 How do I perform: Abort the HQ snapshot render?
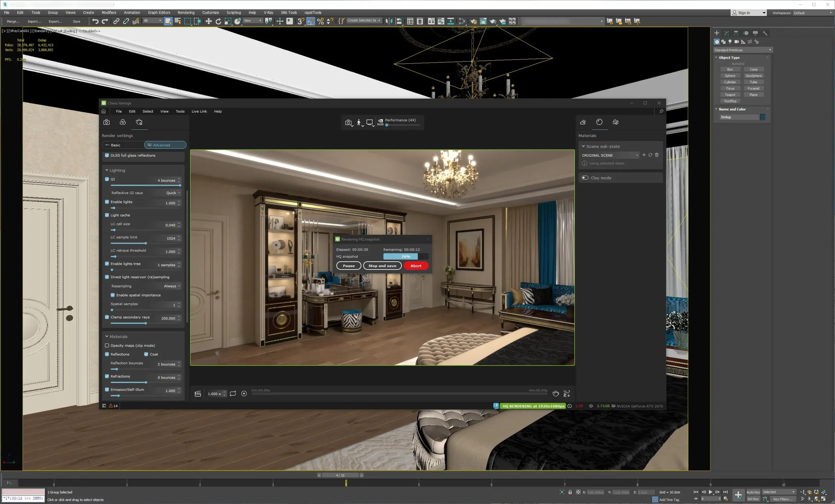[x=416, y=266]
